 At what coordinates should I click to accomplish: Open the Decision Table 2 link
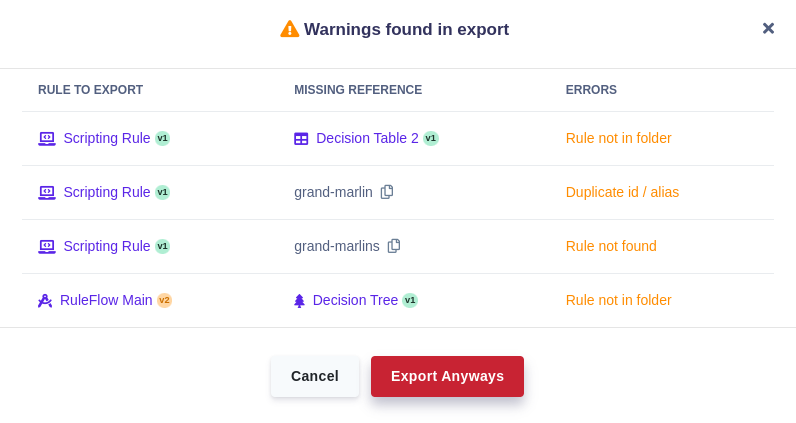[x=367, y=138]
